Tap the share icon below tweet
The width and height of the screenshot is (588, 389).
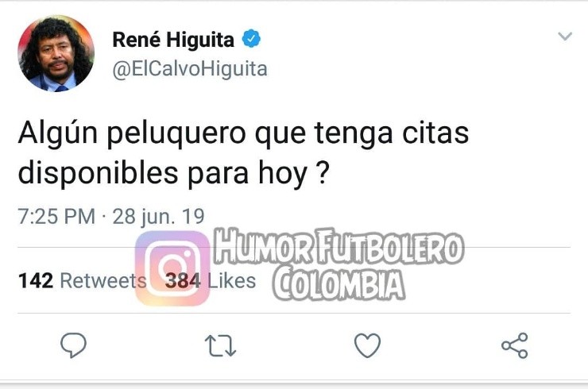click(x=515, y=345)
